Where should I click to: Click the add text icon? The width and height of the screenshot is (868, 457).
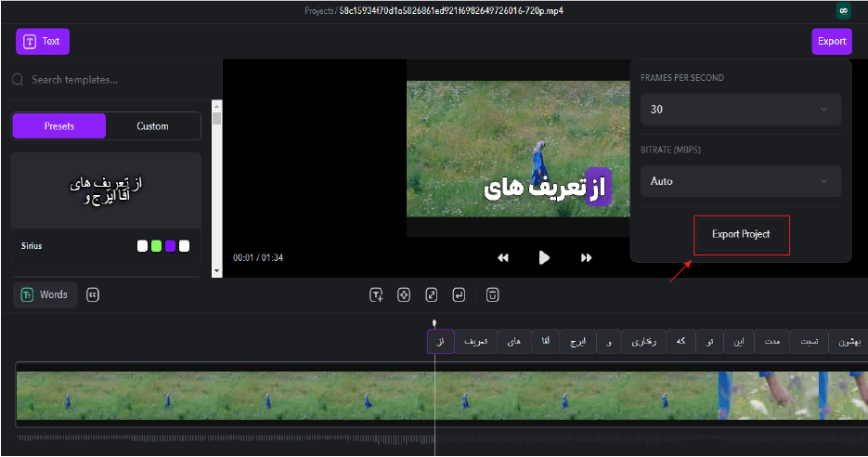(376, 295)
